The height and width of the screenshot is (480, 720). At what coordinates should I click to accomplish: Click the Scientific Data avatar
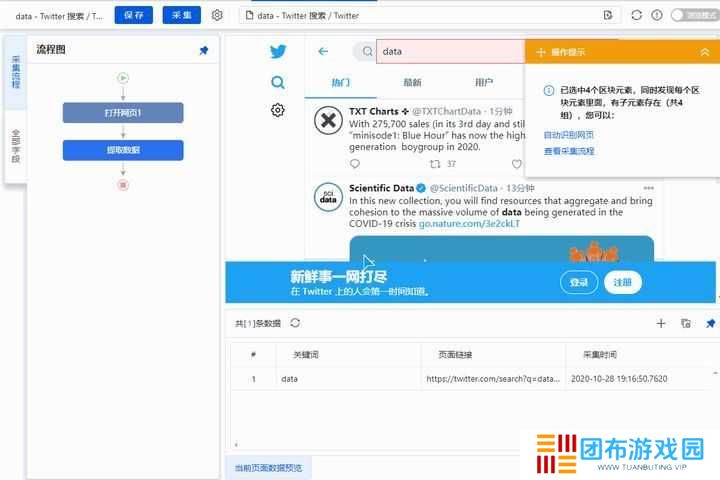pyautogui.click(x=328, y=197)
